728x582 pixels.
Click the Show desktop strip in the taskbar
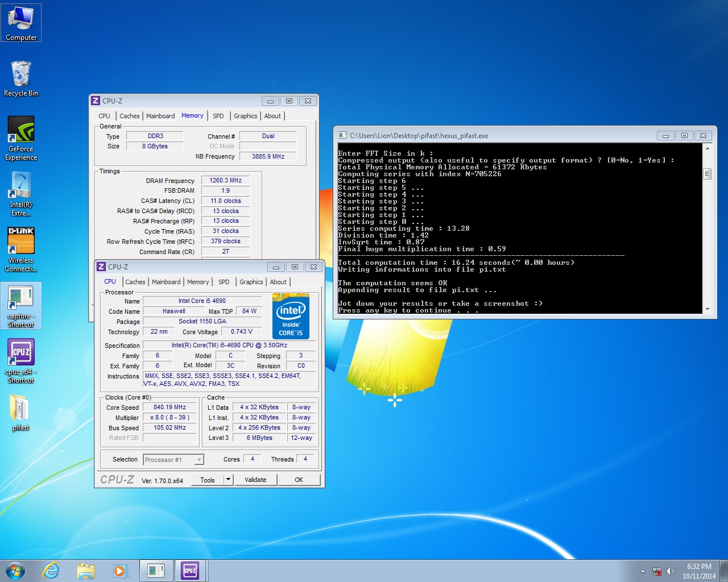click(x=724, y=571)
